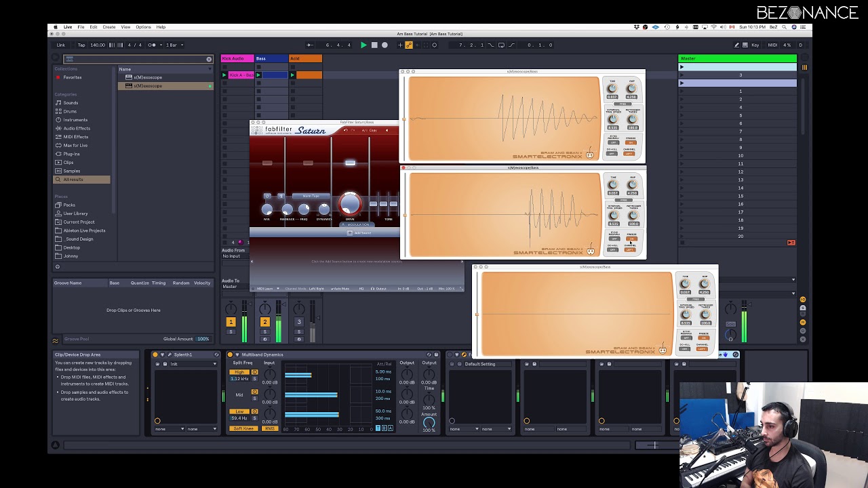
Task: Activate track 3 with its activator button
Action: [298, 322]
